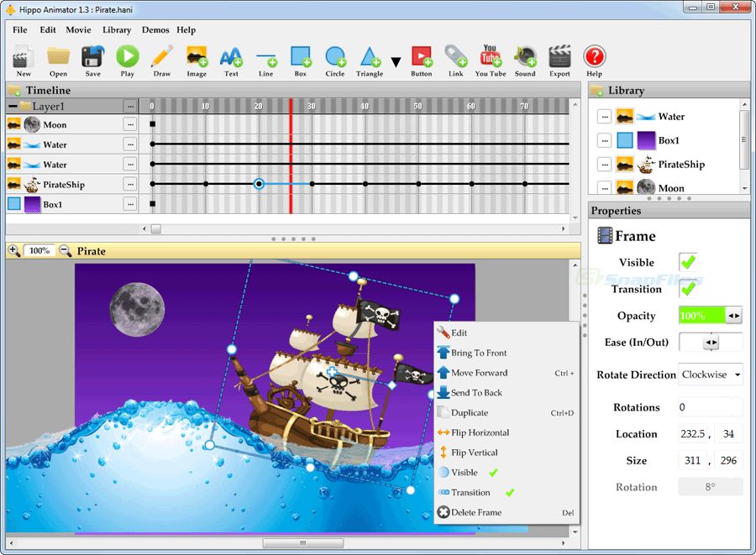Toggle the checkbox beside Water in Library
Image resolution: width=756 pixels, height=555 pixels.
(x=604, y=117)
